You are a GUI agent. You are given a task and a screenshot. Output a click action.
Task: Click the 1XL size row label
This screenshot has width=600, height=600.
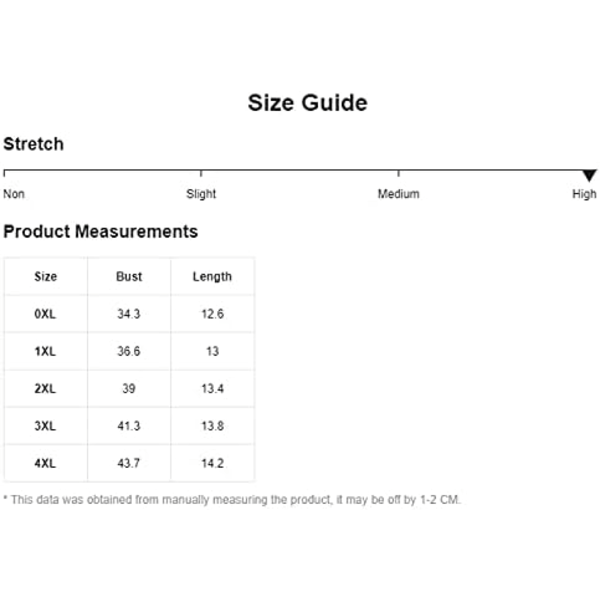point(45,351)
